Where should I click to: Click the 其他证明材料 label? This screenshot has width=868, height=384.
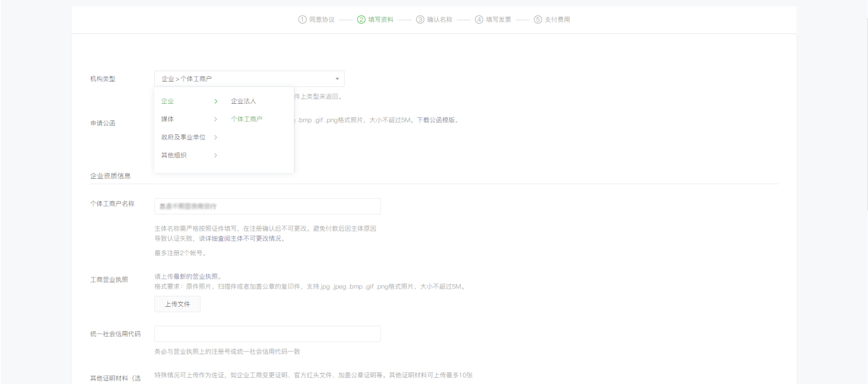pos(116,378)
